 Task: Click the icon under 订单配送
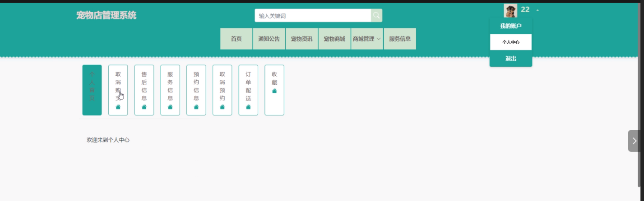[248, 107]
